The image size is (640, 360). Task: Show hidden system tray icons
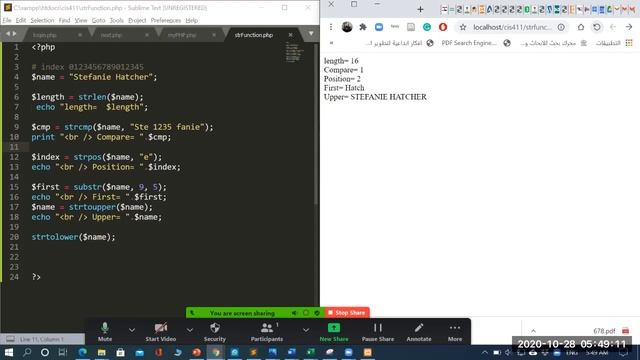(x=484, y=353)
